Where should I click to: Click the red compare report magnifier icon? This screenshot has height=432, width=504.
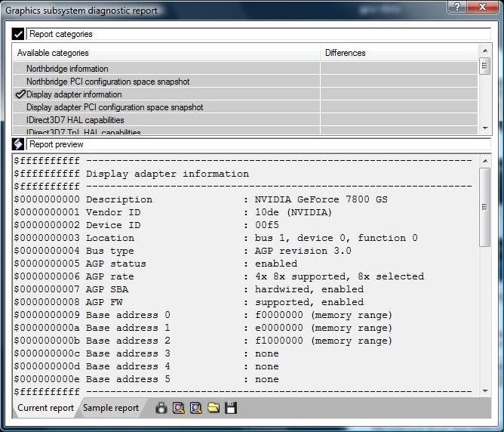[178, 408]
